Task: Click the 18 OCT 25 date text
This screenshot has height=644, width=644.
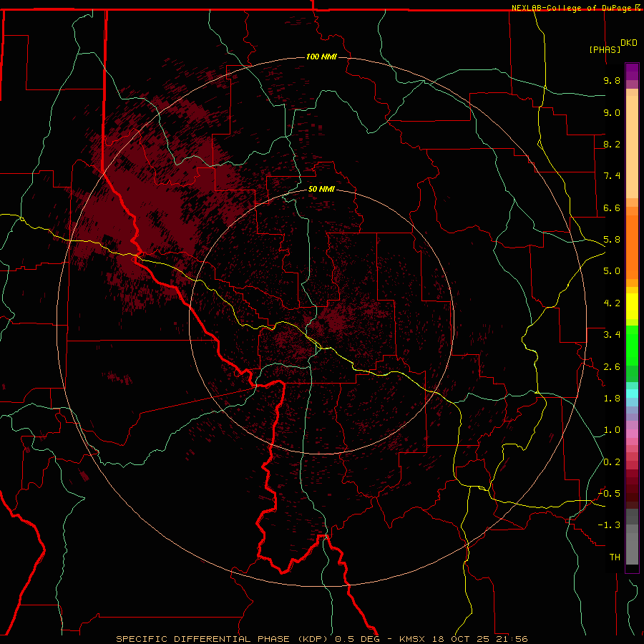Action: coord(459,639)
